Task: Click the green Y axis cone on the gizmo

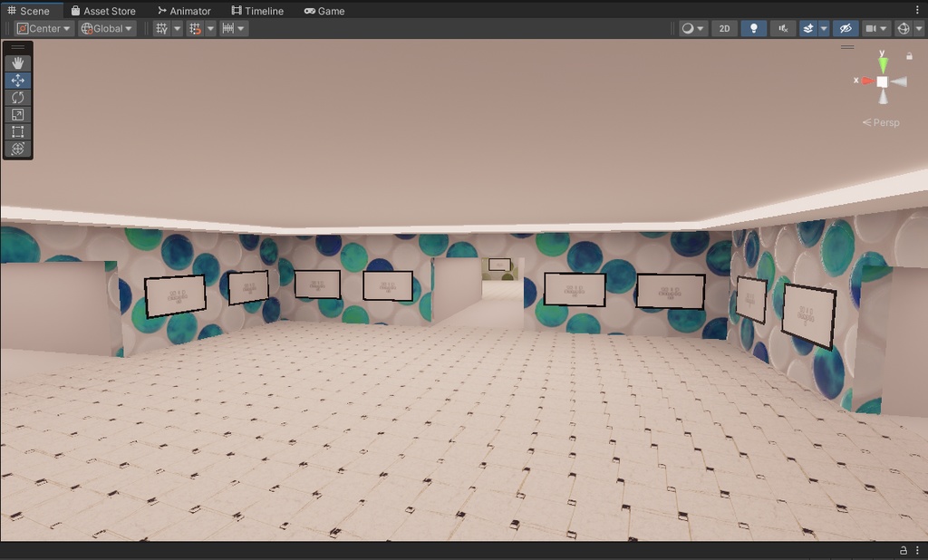Action: pyautogui.click(x=883, y=64)
